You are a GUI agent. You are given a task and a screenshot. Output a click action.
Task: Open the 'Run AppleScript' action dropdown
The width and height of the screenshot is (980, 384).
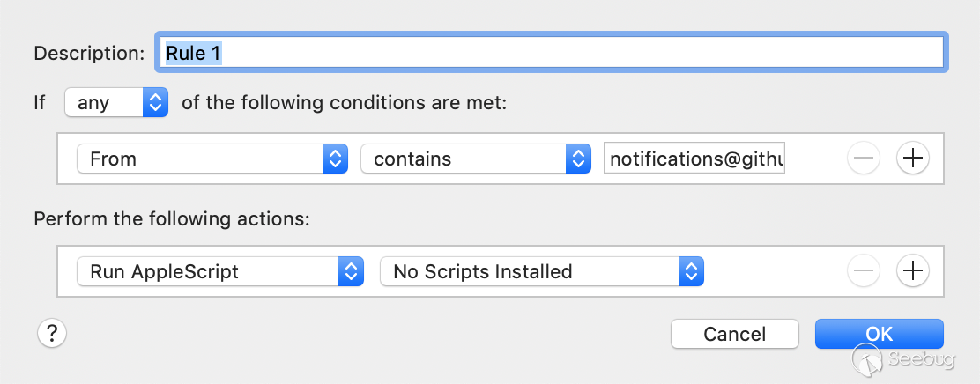click(219, 271)
